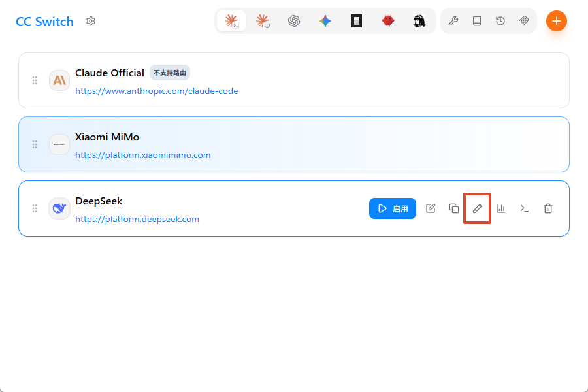Viewport: 588px width, 392px height.
Task: Switch to the girl portrait app tab
Action: [x=419, y=21]
